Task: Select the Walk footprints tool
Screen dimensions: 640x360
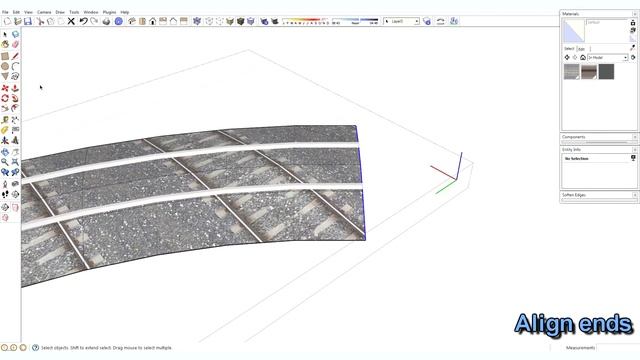Action: [5, 194]
